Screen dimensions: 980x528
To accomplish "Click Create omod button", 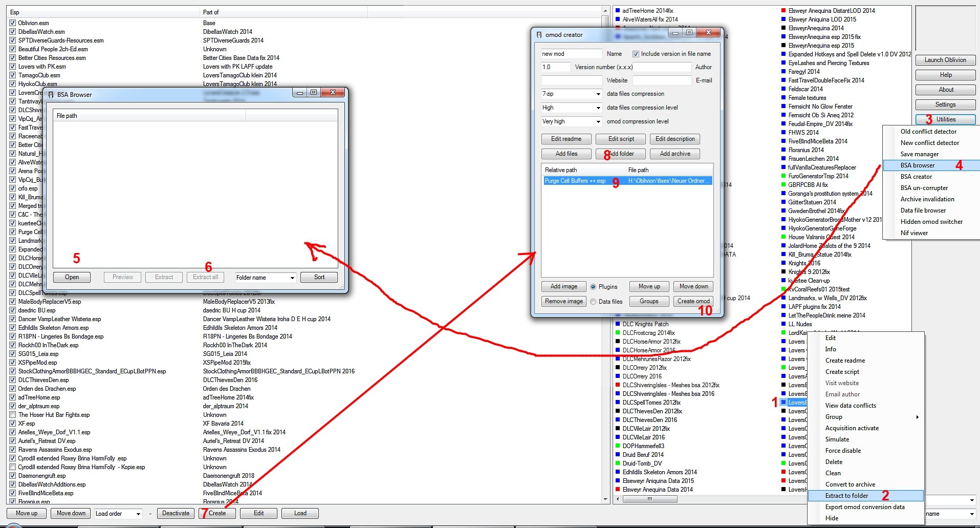I will coord(693,301).
